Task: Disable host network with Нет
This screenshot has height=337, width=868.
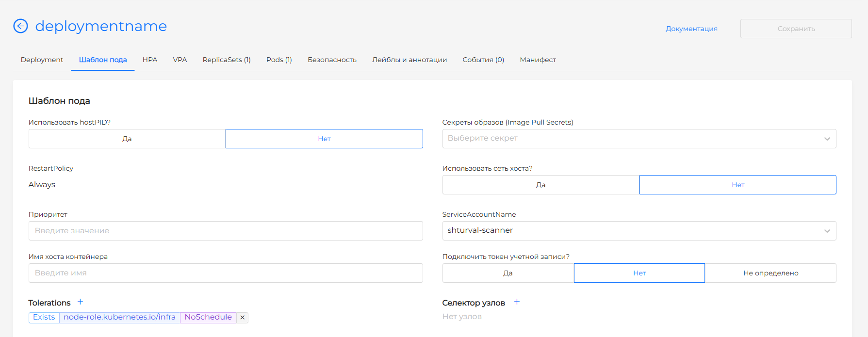Action: tap(738, 185)
